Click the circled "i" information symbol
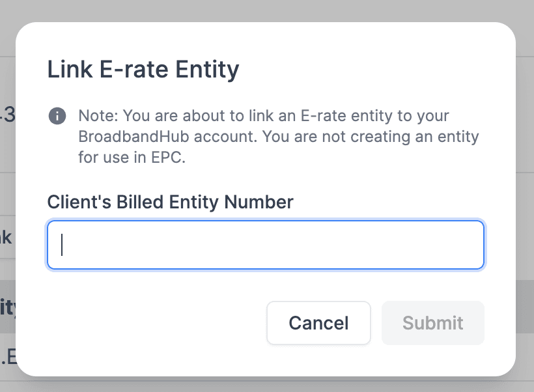534x392 pixels. pos(57,116)
